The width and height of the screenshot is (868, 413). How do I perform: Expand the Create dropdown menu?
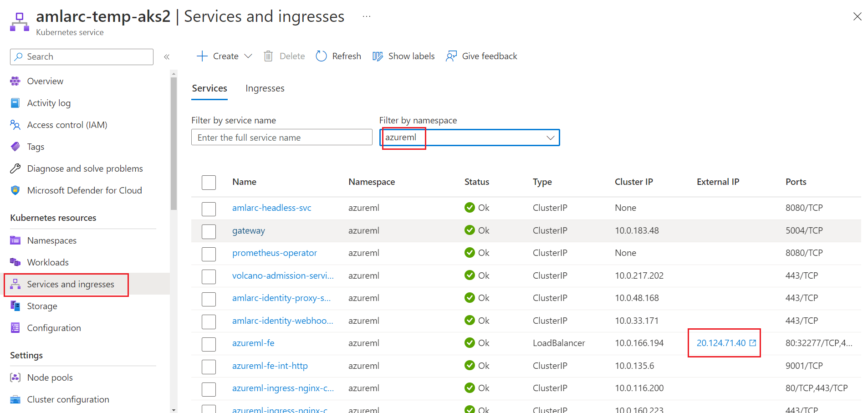[248, 56]
